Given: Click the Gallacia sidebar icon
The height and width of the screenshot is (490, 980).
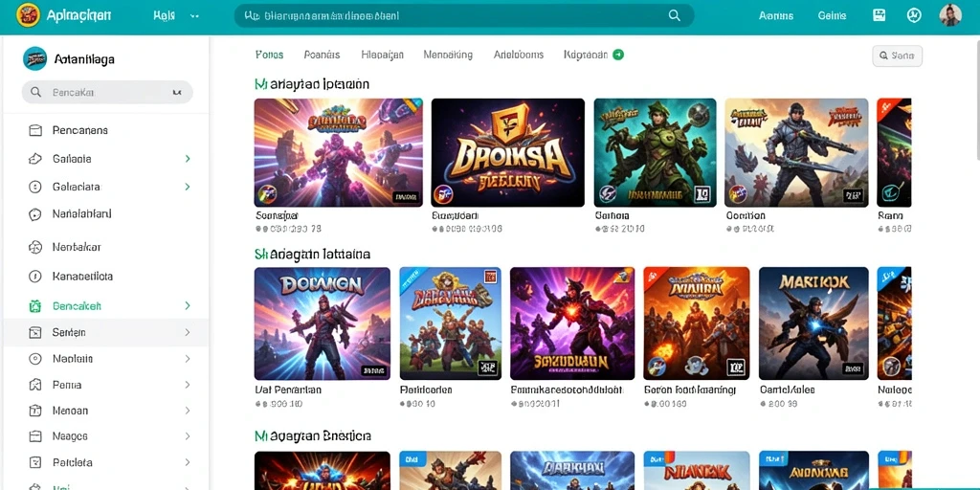Looking at the screenshot, I should click(x=35, y=159).
